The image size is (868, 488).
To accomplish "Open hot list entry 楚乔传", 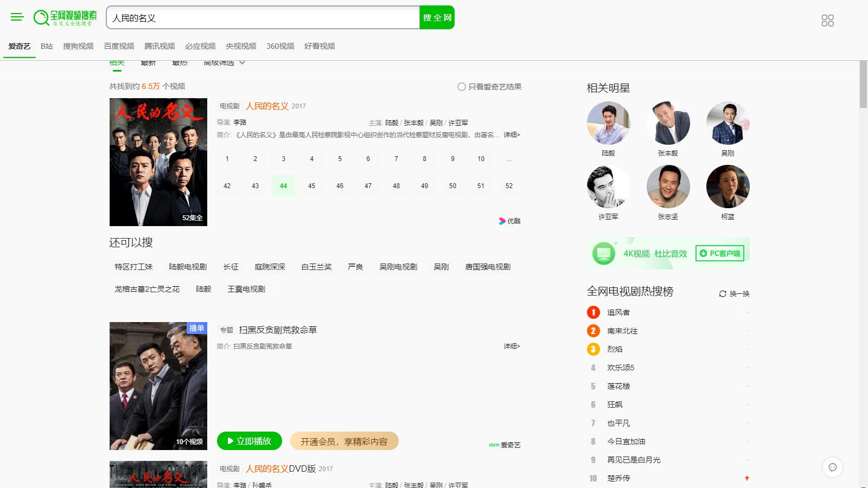I will point(618,478).
